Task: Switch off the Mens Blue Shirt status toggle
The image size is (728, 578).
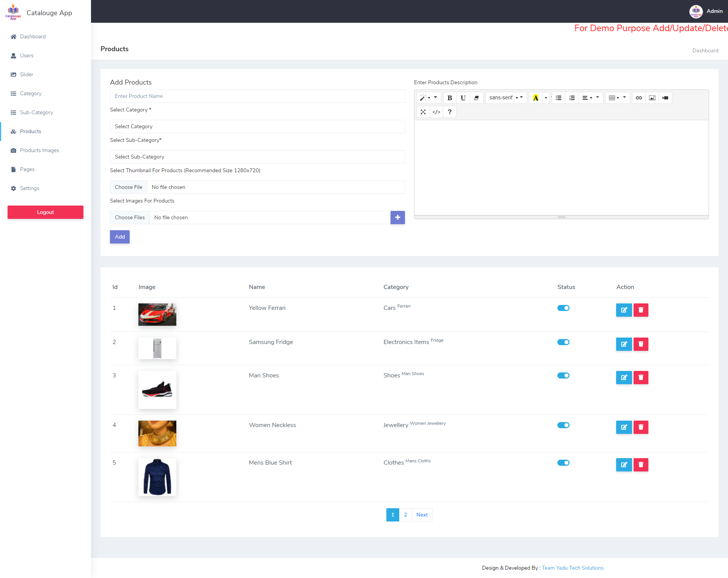Action: point(563,463)
